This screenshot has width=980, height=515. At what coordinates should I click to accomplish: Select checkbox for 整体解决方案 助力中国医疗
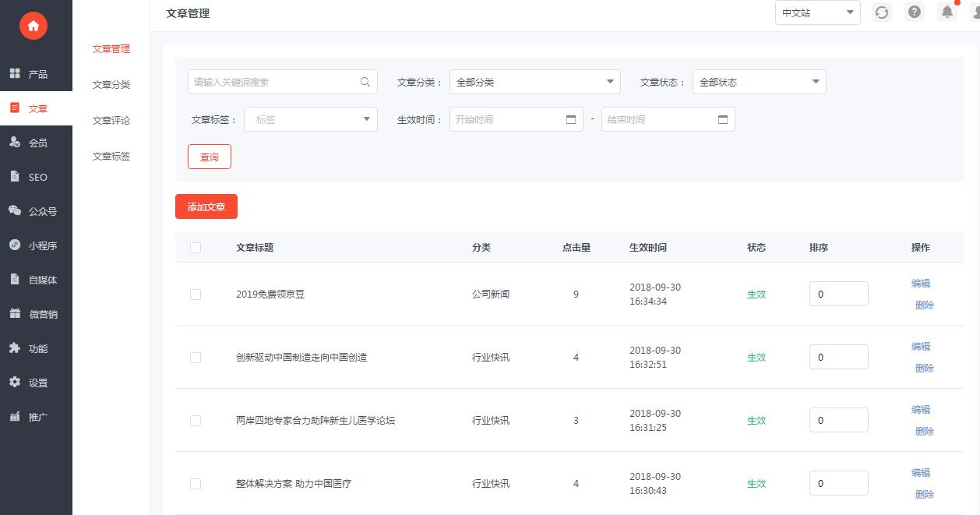coord(196,484)
